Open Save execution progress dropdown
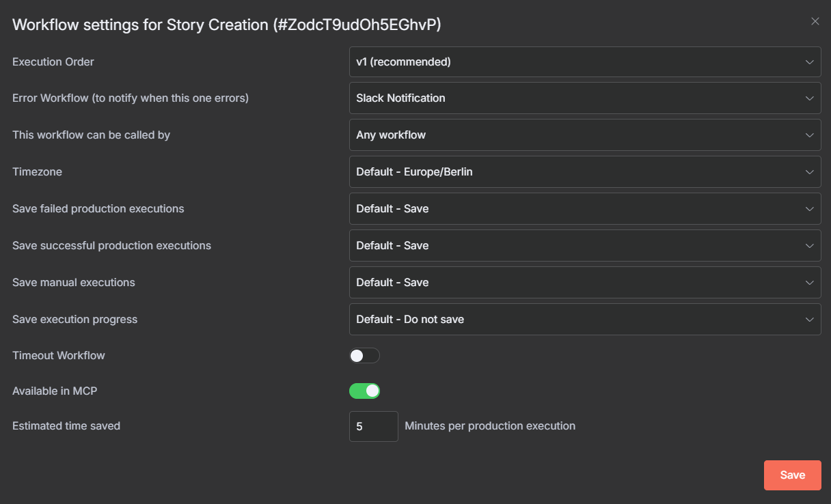The image size is (831, 504). 584,320
